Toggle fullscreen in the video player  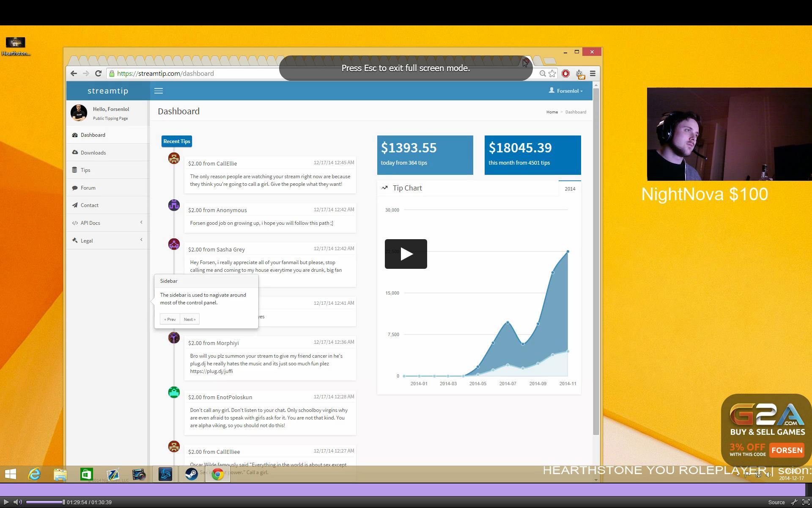(806, 502)
